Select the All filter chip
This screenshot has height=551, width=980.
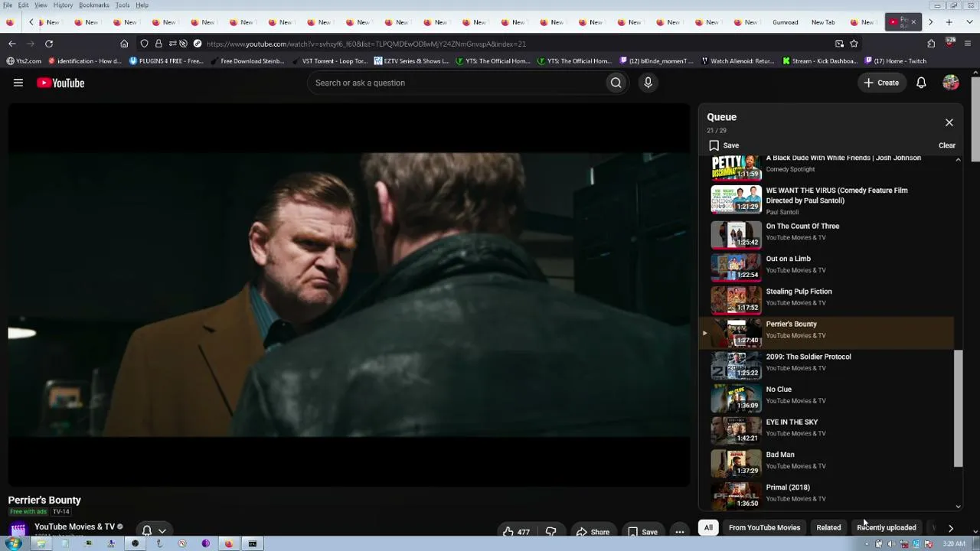708,527
